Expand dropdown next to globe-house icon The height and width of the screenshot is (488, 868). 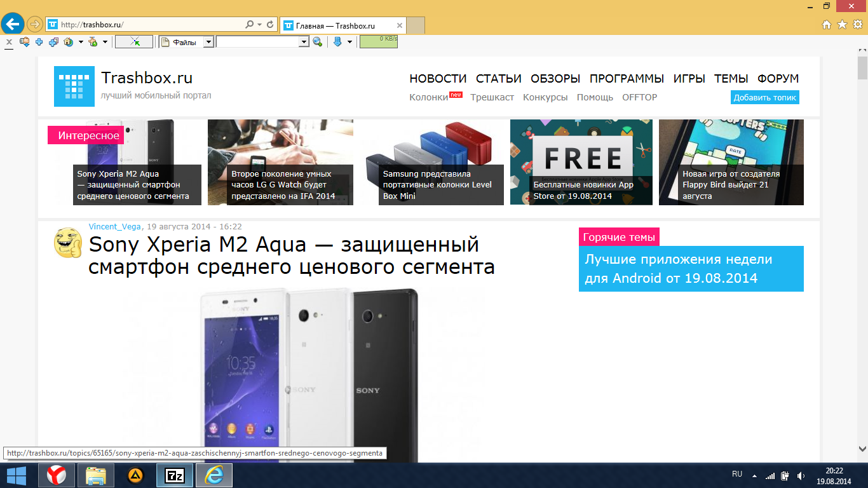click(80, 42)
